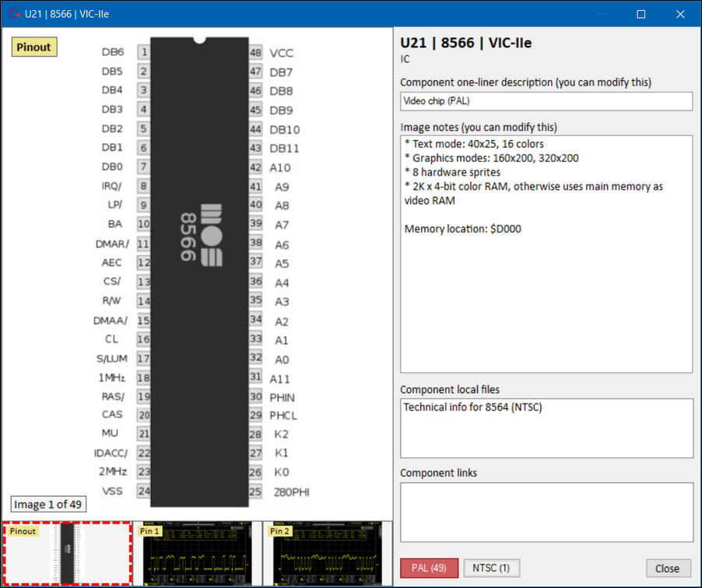Select the Pinout thumbnail
The height and width of the screenshot is (588, 702).
(67, 554)
